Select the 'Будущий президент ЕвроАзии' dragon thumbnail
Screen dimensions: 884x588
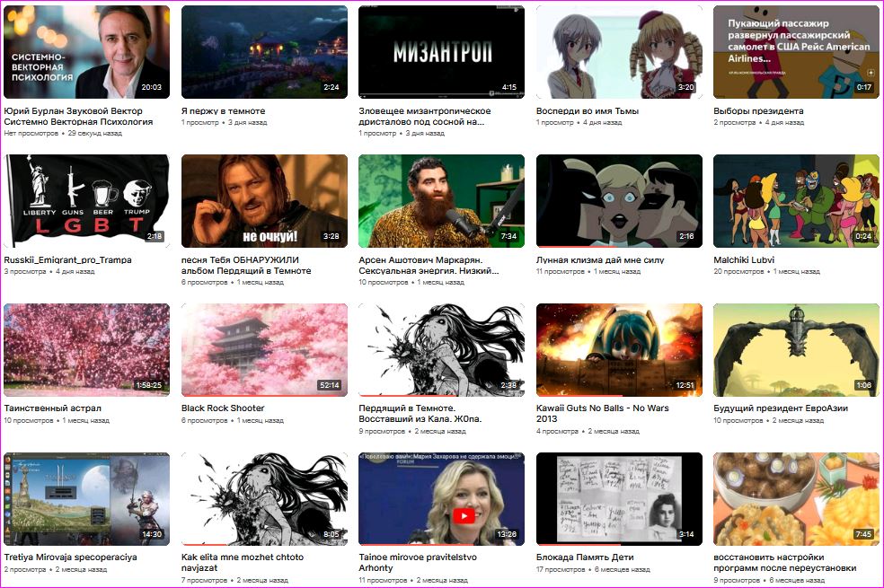(796, 350)
